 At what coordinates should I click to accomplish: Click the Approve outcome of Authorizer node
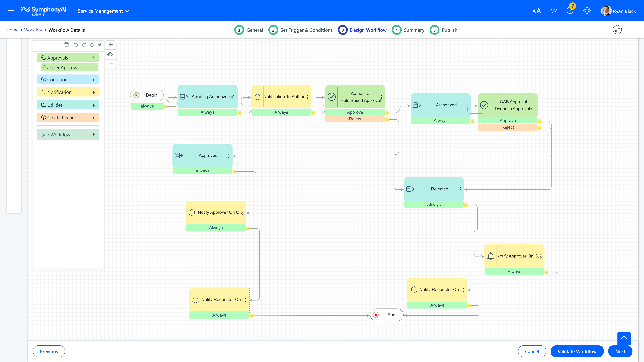pyautogui.click(x=355, y=112)
